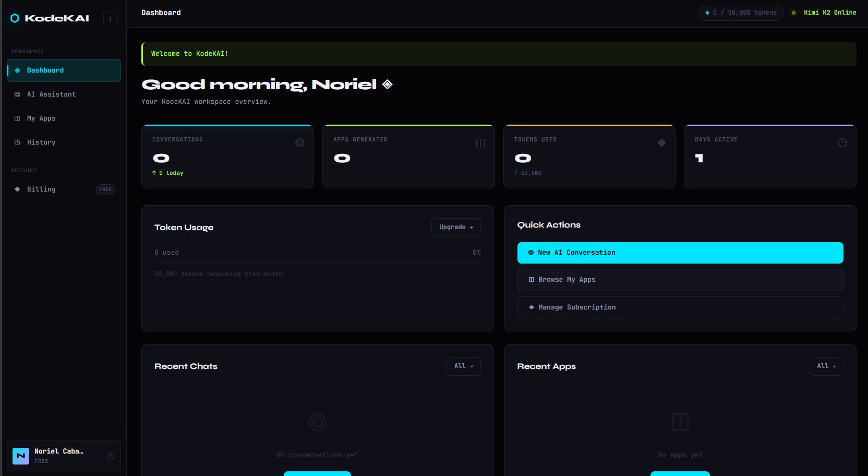The width and height of the screenshot is (868, 476).
Task: Click the diamond icon beside the greeting
Action: (387, 84)
